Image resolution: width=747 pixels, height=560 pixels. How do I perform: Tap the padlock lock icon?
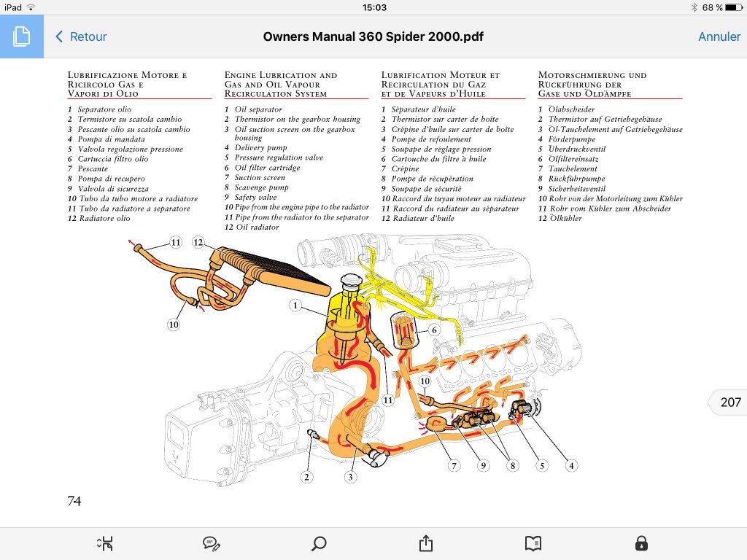tap(641, 542)
